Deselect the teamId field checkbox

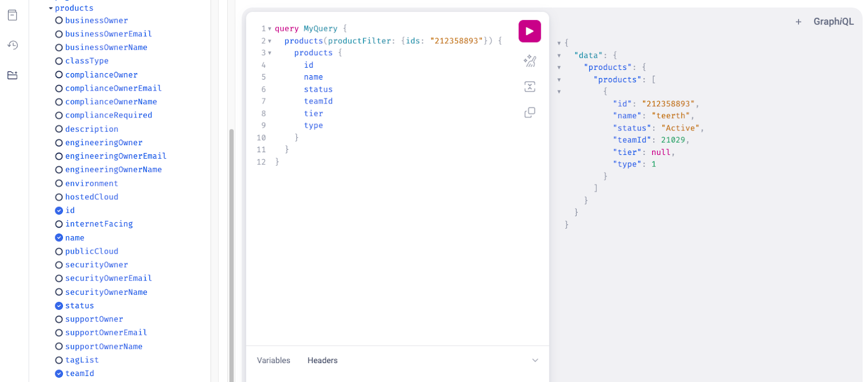pyautogui.click(x=59, y=374)
